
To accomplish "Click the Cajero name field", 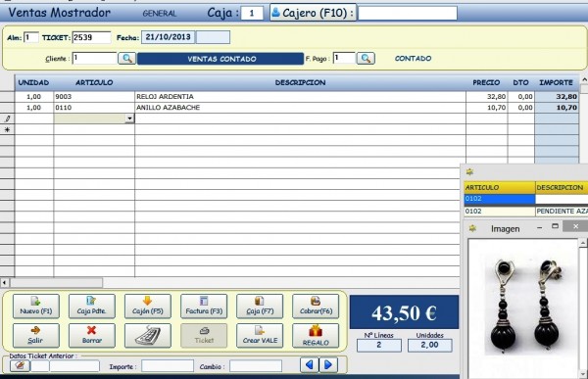I will [x=408, y=13].
